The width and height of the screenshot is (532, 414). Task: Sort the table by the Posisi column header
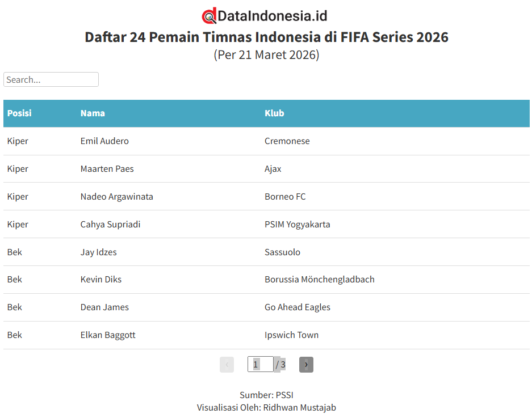coord(19,113)
